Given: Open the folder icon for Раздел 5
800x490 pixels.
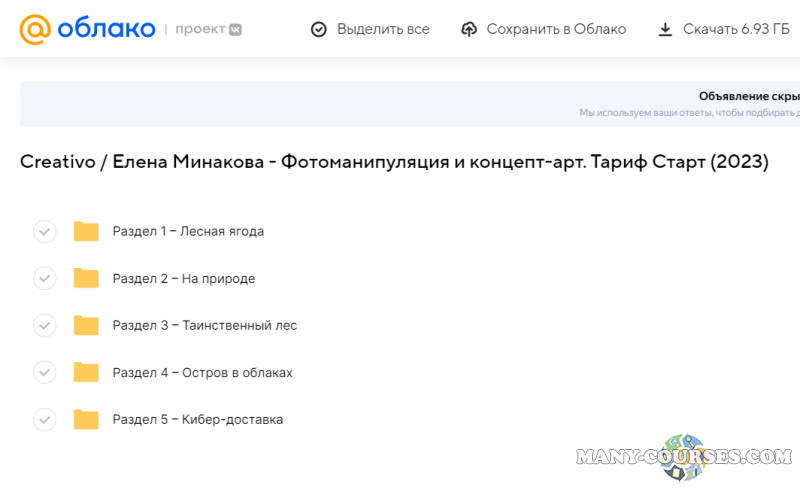Looking at the screenshot, I should [x=86, y=420].
